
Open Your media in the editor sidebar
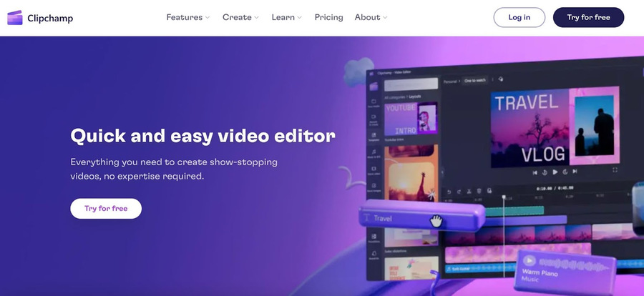tap(374, 103)
